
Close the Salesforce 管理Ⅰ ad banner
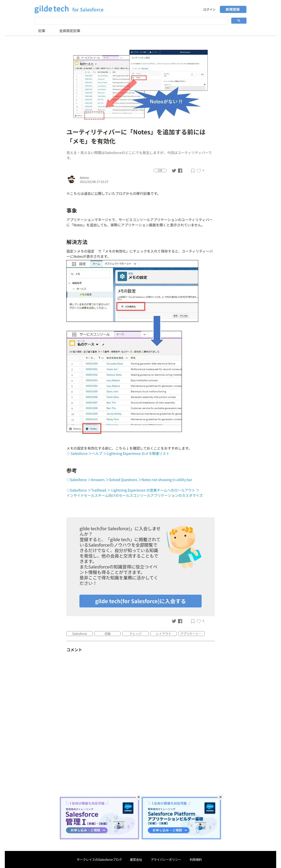[x=138, y=797]
